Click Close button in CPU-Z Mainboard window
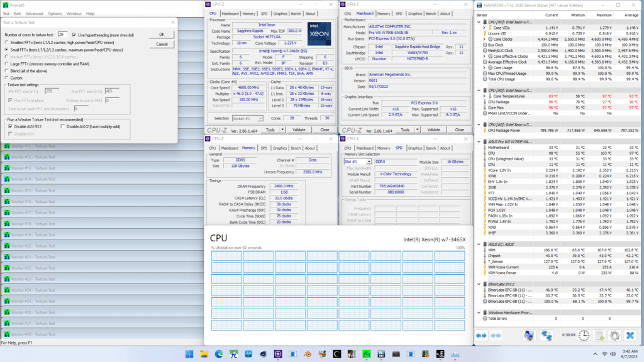Viewport: 644px width, 362px height. pos(459,129)
